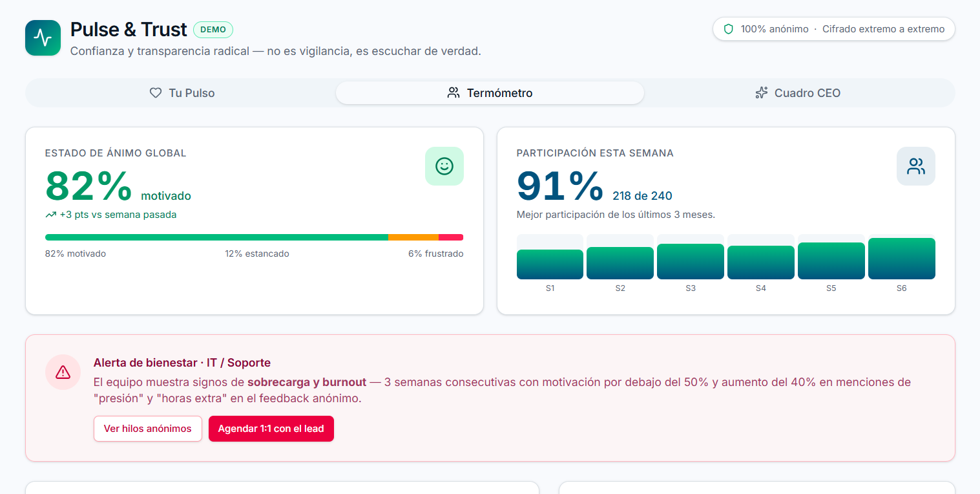Click the green motivado bar segment
The width and height of the screenshot is (980, 494).
coord(216,237)
